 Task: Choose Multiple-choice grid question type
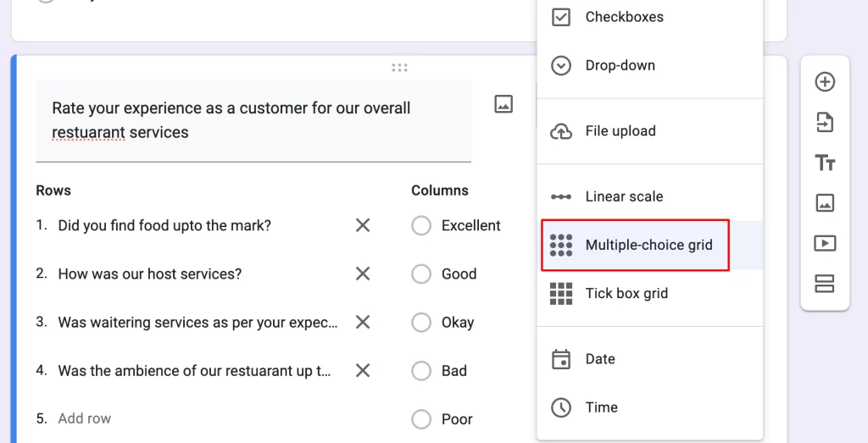pos(648,245)
